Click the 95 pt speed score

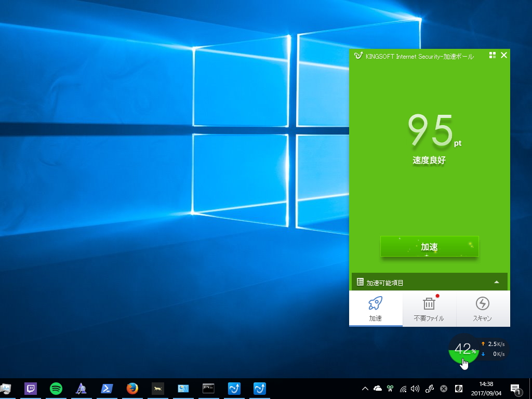point(434,130)
